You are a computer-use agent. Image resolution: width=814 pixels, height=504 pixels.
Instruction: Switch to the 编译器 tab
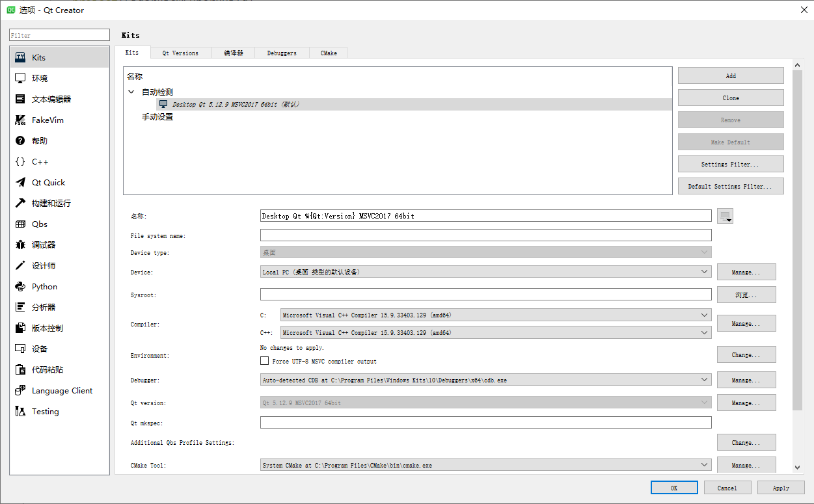[x=234, y=53]
